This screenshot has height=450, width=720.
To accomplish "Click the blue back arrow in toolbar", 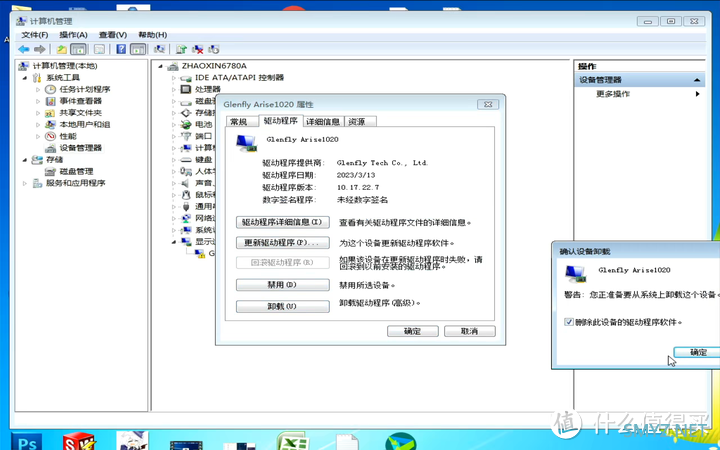I will point(24,49).
